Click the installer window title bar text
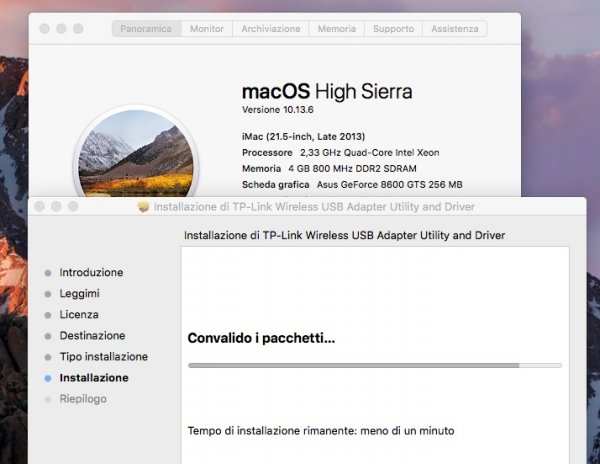The image size is (600, 464). coord(314,207)
